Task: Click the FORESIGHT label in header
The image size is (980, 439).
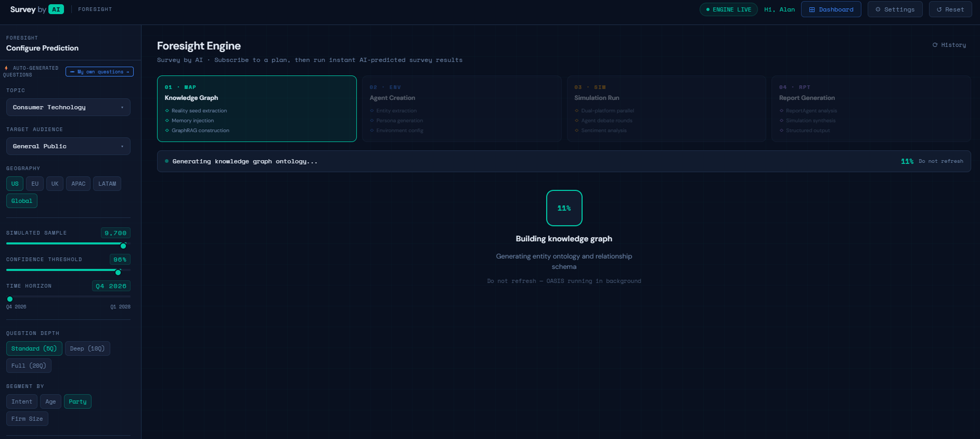Action: click(95, 9)
